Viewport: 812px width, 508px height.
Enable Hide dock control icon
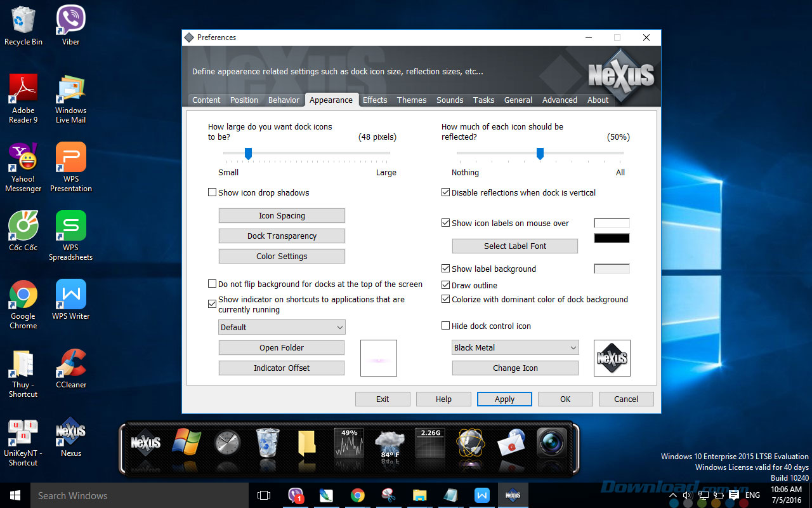(445, 326)
